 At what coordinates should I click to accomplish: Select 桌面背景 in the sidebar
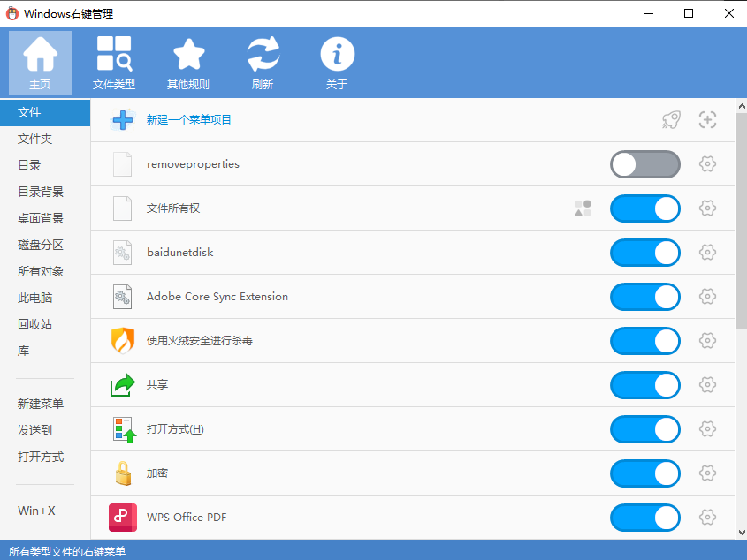click(x=45, y=218)
